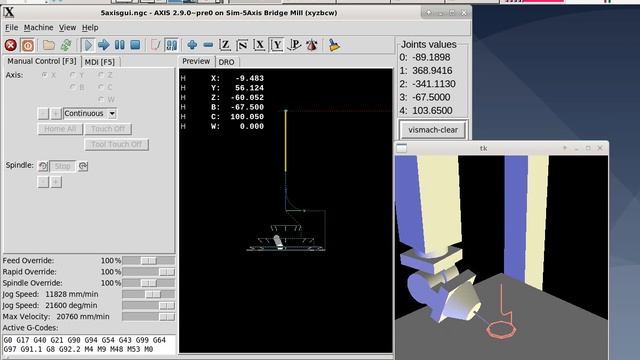Switch to the DRO tab
Image resolution: width=640 pixels, height=360 pixels.
tap(226, 62)
